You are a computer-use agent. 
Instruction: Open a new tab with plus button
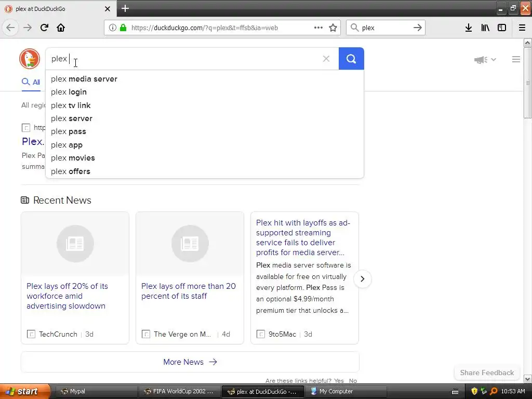[125, 8]
